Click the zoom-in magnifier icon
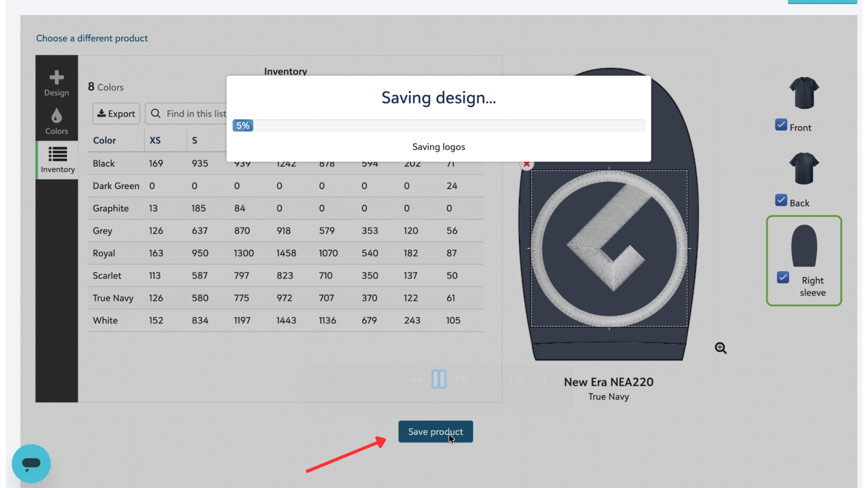This screenshot has width=868, height=488. point(720,348)
